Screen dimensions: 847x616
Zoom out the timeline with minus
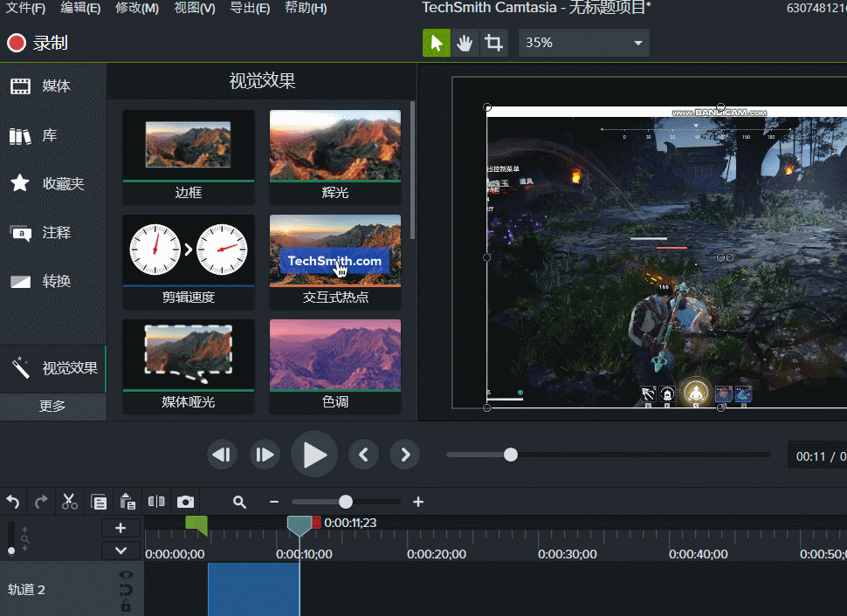click(274, 502)
